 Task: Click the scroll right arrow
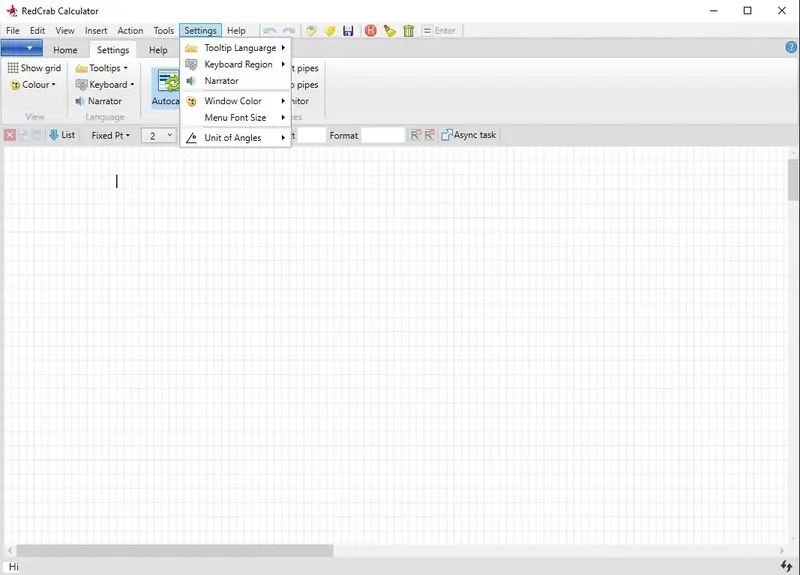(x=781, y=551)
